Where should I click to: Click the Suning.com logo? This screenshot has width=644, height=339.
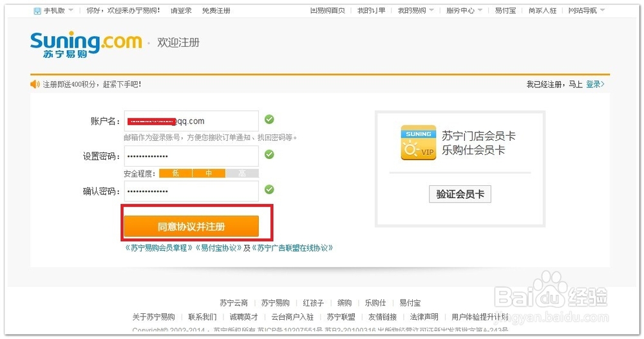(86, 44)
